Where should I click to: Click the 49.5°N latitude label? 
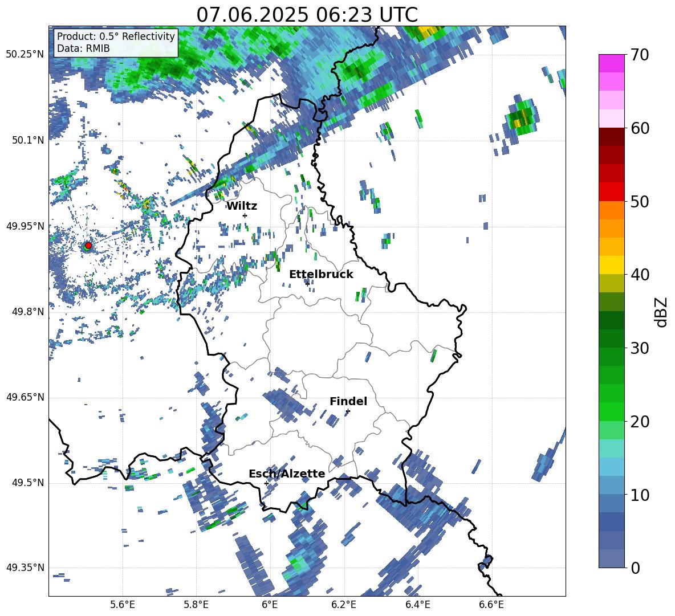pos(27,483)
